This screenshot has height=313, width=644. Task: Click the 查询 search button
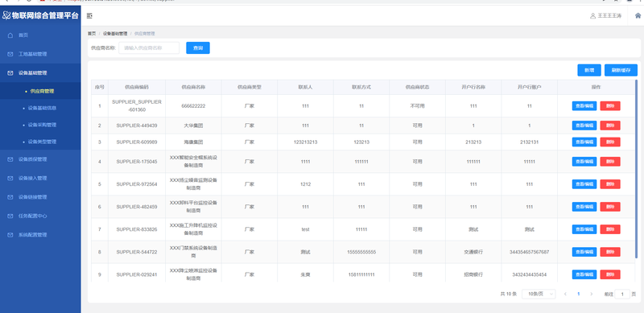tap(198, 48)
